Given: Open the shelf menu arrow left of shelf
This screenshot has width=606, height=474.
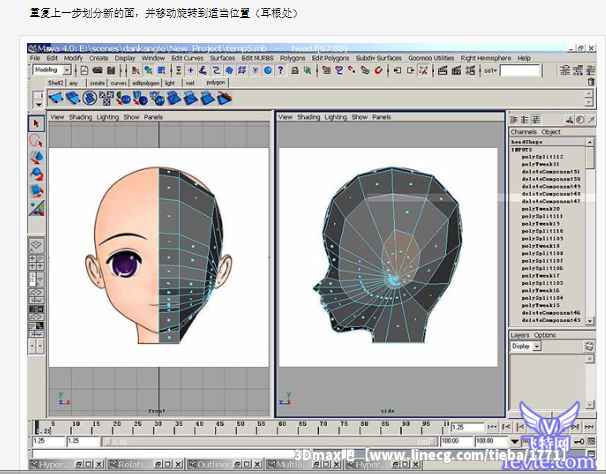Looking at the screenshot, I should point(39,105).
